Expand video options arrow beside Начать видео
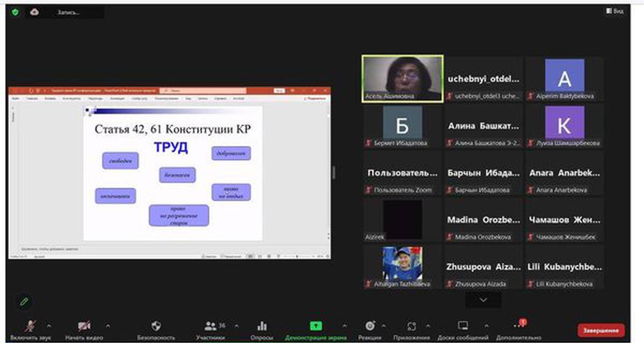644x343 pixels. 107,325
